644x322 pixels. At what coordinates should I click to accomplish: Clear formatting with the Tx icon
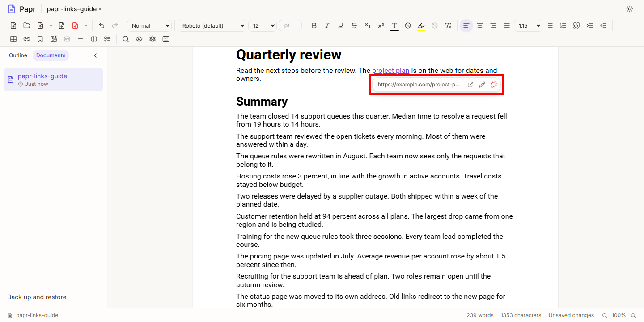click(448, 25)
